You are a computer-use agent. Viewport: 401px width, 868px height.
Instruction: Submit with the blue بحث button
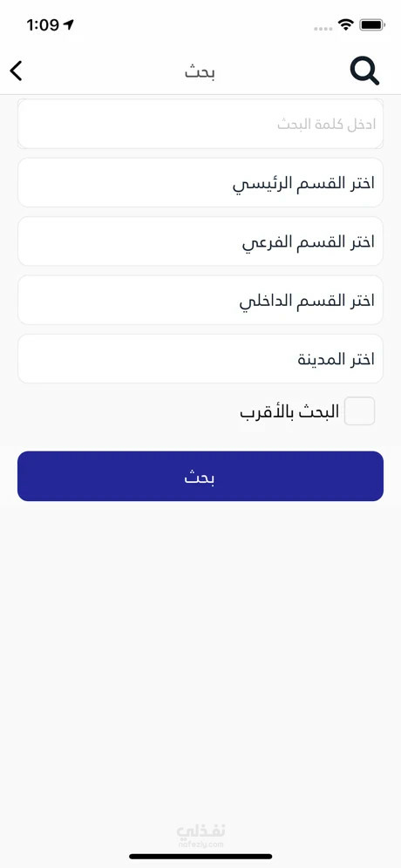200,476
